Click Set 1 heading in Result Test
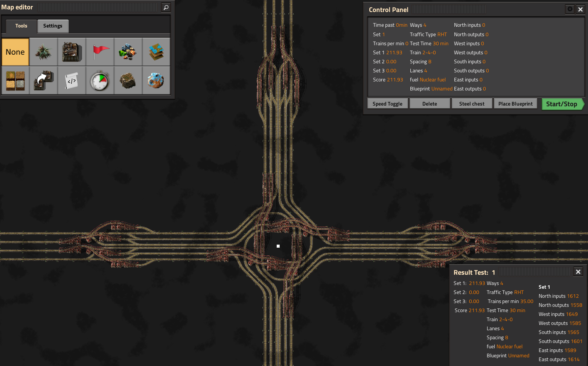588x366 pixels. [x=544, y=287]
